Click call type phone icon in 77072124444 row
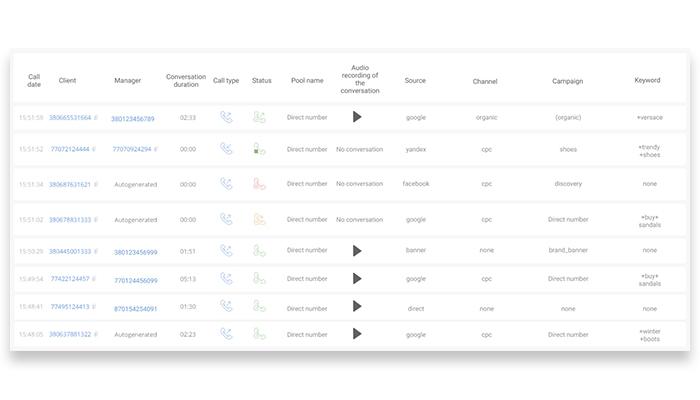 coord(226,148)
